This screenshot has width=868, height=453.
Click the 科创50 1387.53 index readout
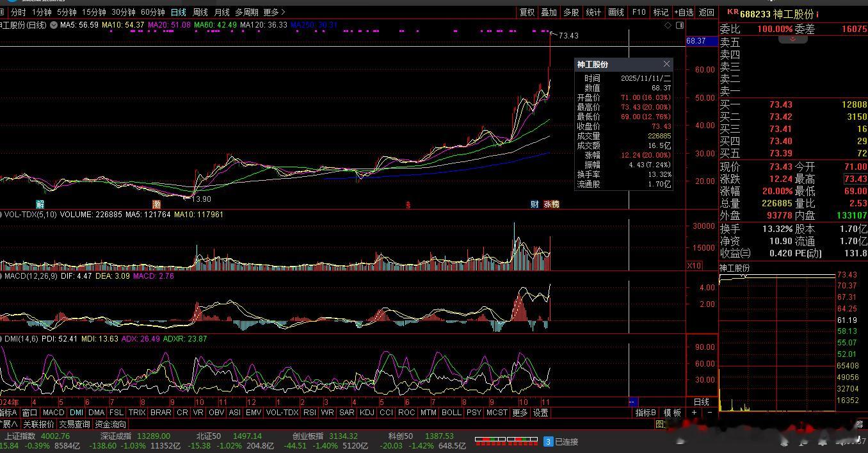[x=421, y=436]
